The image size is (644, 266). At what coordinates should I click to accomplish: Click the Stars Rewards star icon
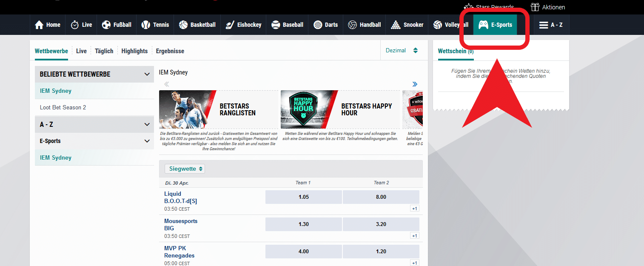click(469, 7)
